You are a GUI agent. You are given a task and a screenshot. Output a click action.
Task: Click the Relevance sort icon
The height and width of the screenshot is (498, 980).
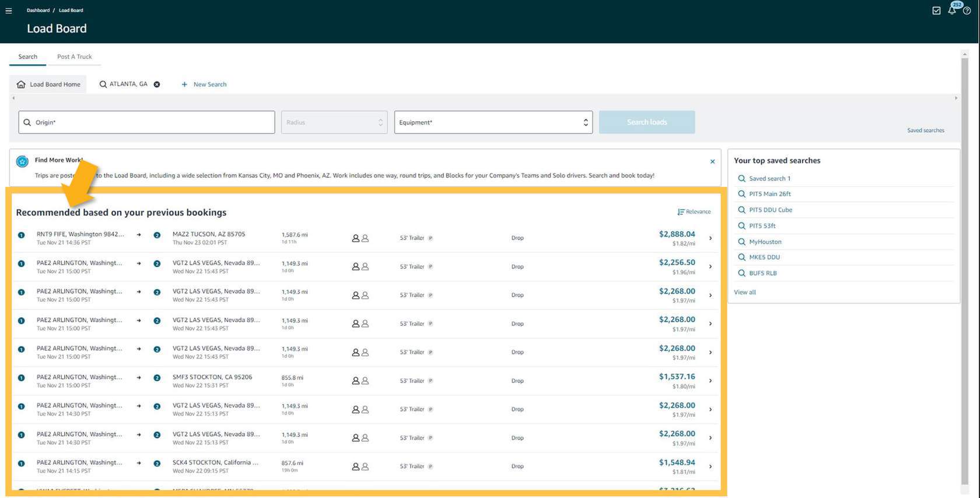click(681, 212)
